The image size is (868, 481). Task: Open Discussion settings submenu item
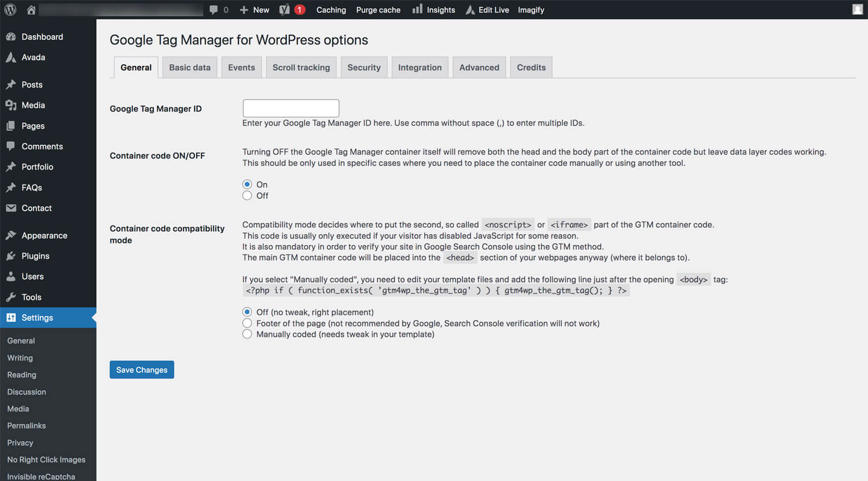coord(27,392)
